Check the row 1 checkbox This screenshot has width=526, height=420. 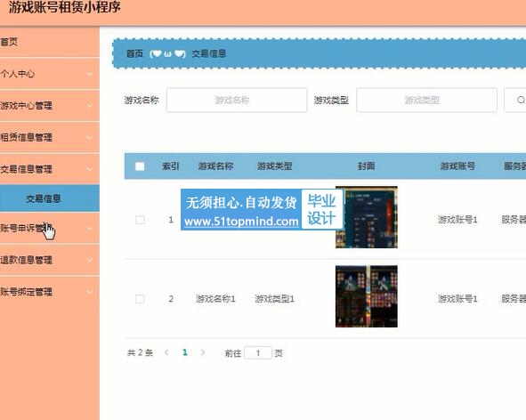click(x=140, y=220)
